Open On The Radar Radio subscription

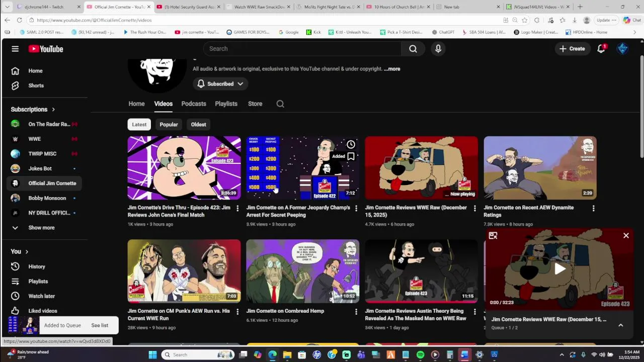click(x=44, y=124)
